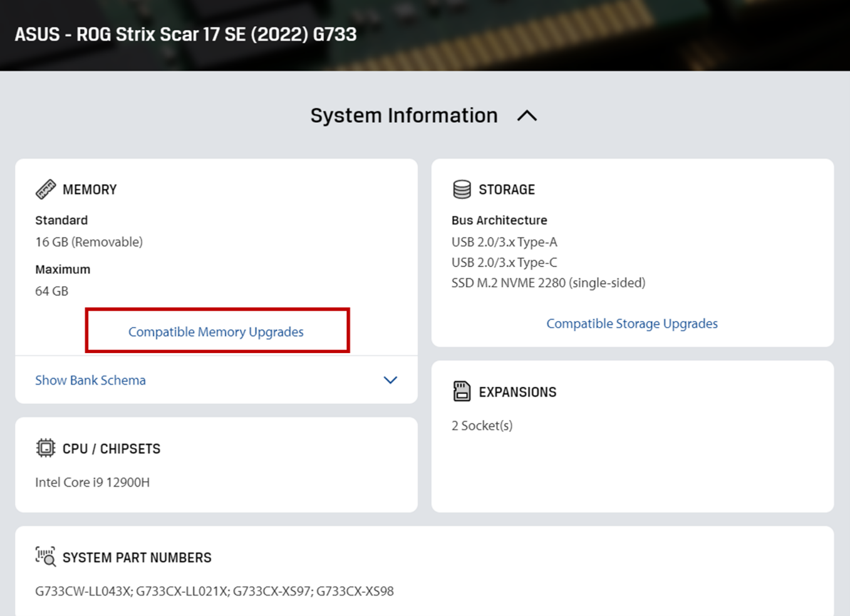
Task: Select the USB 2.0/3.x Type-A entry
Action: (504, 242)
